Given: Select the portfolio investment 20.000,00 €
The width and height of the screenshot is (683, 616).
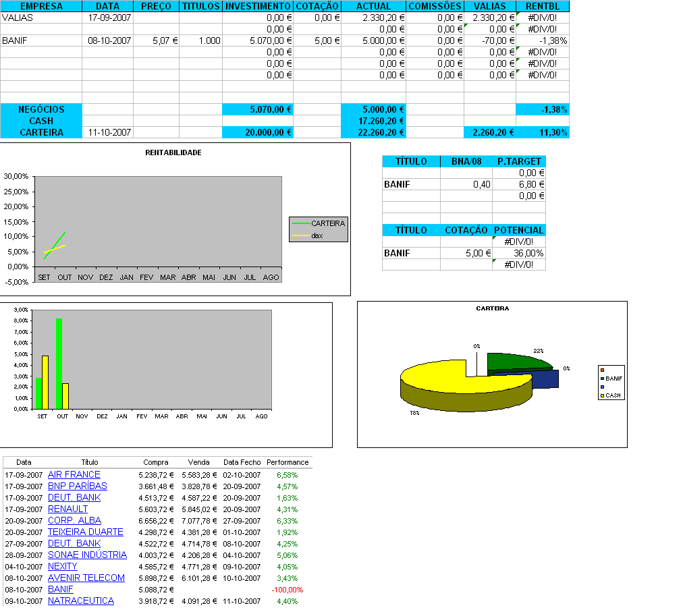Looking at the screenshot, I should point(258,132).
